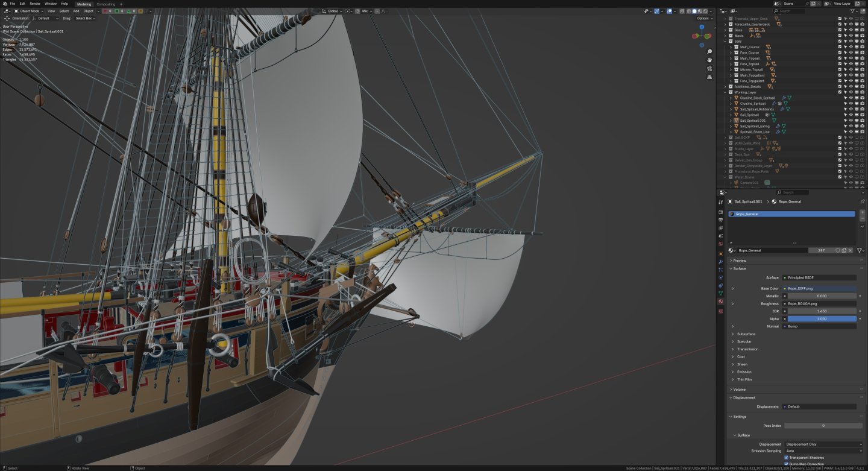This screenshot has height=471, width=868.
Task: Select the pan hand viewport gizmo
Action: pyautogui.click(x=710, y=60)
